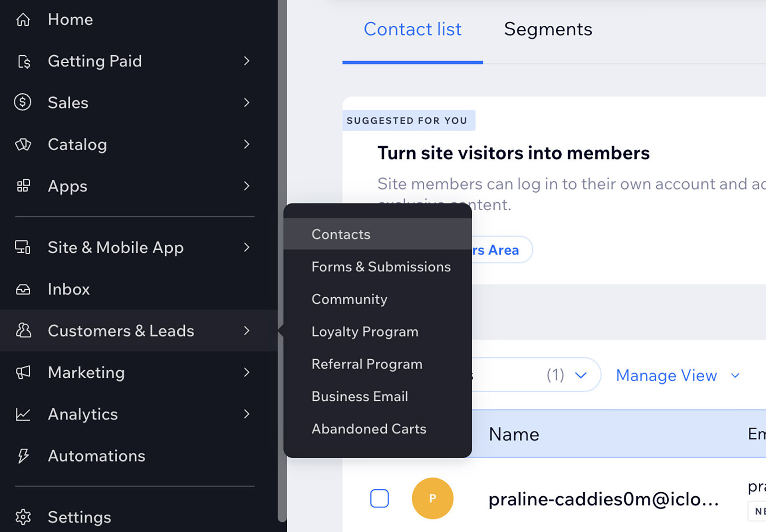Image resolution: width=766 pixels, height=532 pixels.
Task: Switch to the Segments tab
Action: point(548,29)
